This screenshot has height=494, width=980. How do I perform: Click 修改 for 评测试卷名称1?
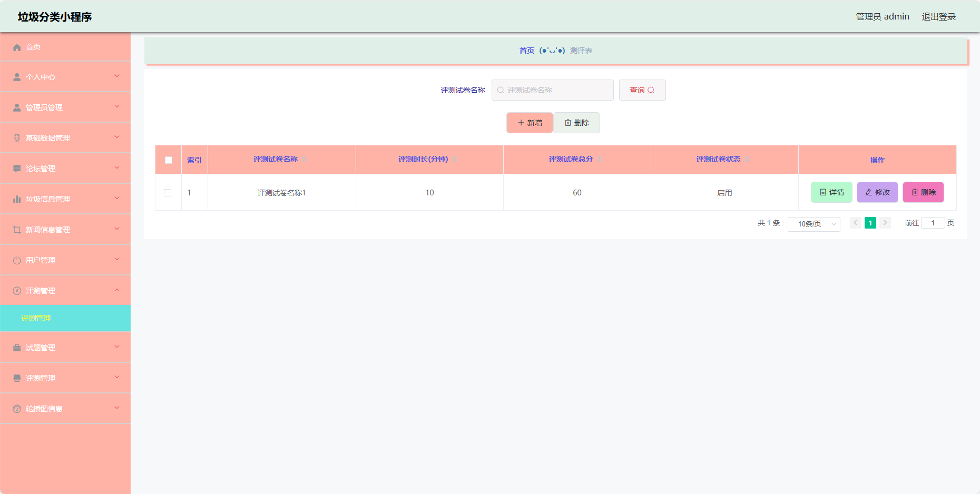tap(877, 192)
